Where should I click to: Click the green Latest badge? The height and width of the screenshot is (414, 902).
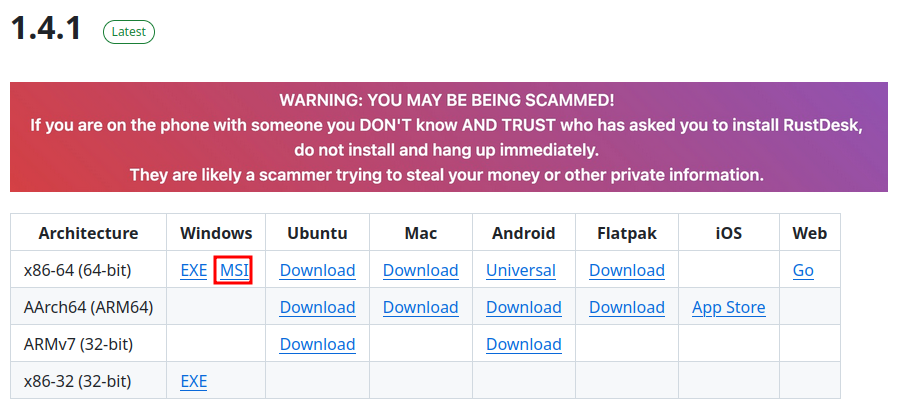click(128, 31)
